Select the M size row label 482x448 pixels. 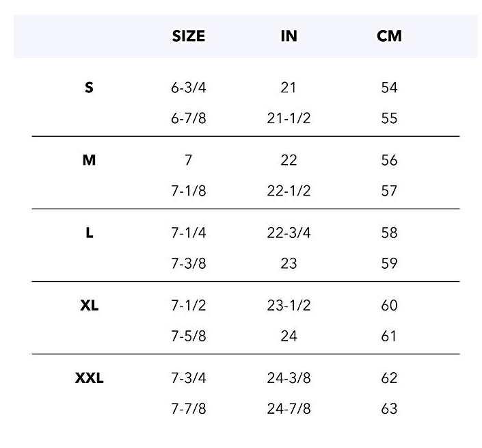click(89, 160)
